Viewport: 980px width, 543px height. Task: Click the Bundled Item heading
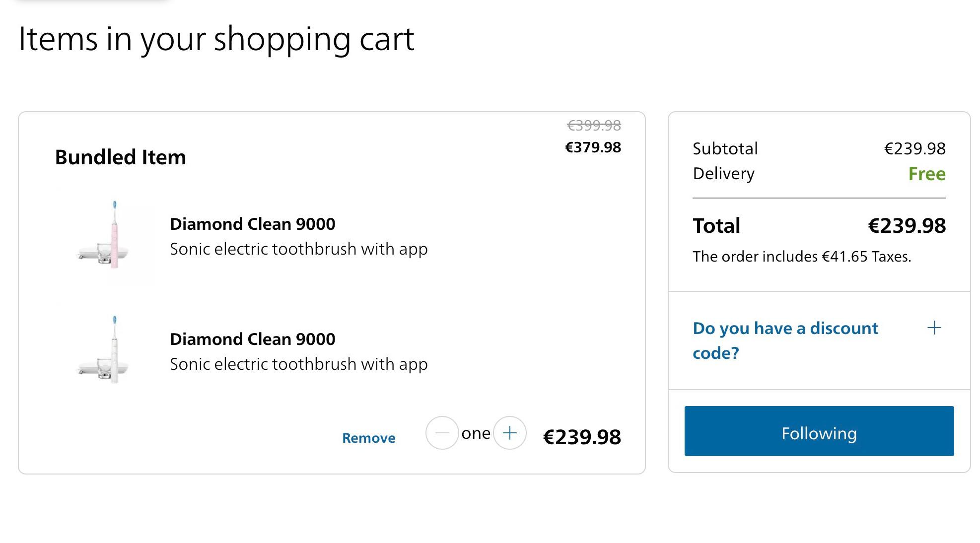(x=121, y=157)
